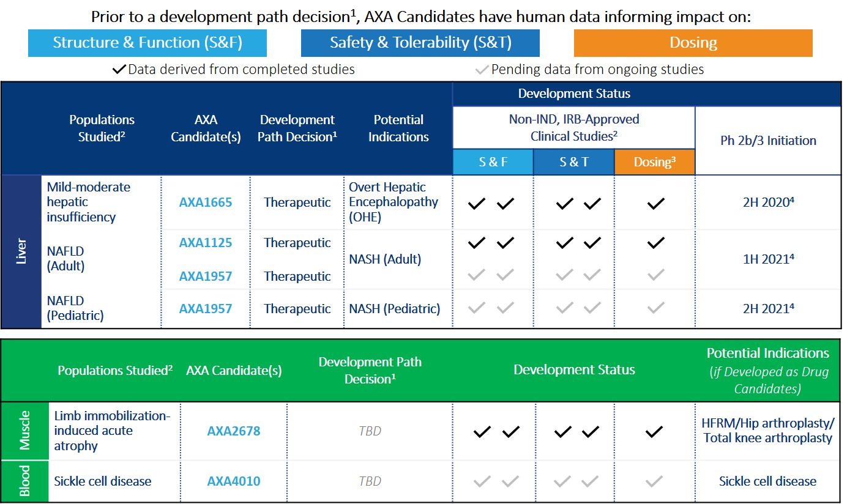This screenshot has height=504, width=858.
Task: Click the gray checkmark in the pending-data legend
Action: coord(482,69)
